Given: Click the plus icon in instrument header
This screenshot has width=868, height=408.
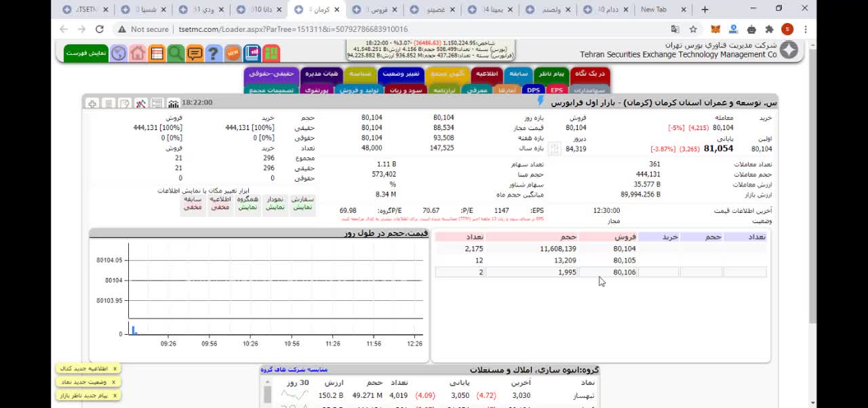Looking at the screenshot, I should pos(92,103).
